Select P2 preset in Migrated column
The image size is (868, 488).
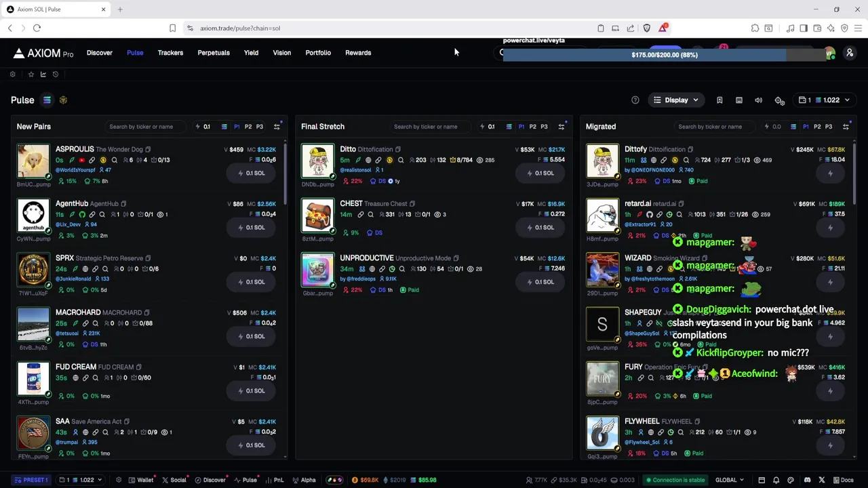(x=817, y=127)
